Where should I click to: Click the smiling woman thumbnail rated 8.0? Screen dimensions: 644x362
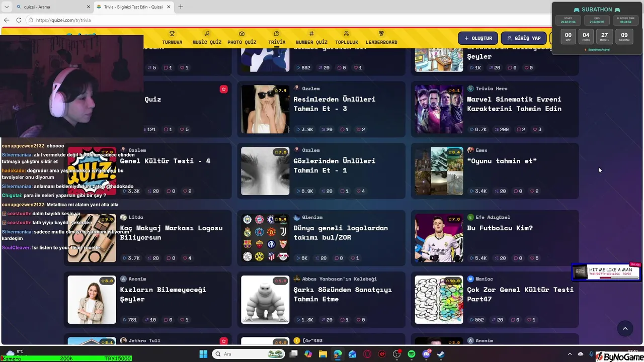tap(92, 300)
